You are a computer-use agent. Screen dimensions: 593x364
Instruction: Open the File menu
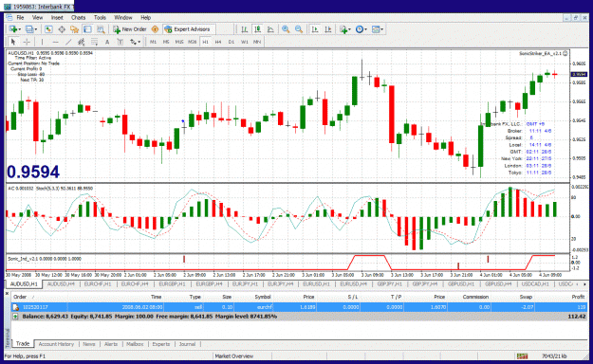[x=20, y=17]
